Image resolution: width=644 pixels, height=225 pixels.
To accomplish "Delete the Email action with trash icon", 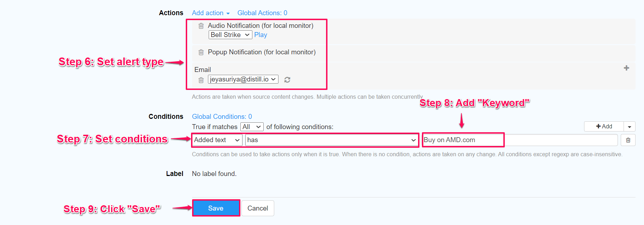I will click(x=201, y=80).
